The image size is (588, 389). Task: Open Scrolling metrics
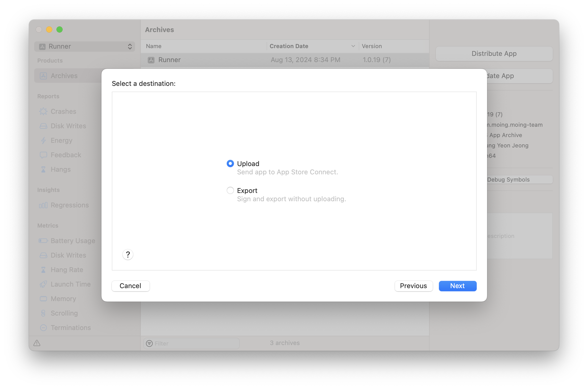pos(64,313)
